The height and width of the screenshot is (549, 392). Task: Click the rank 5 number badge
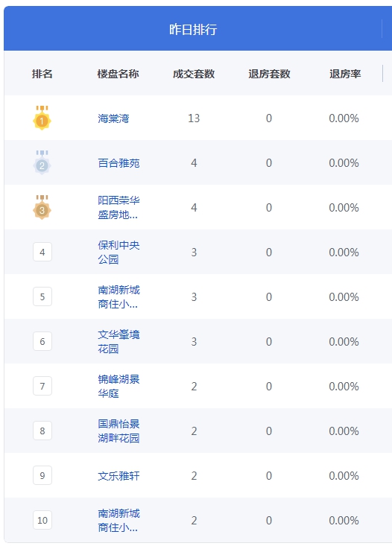42,296
